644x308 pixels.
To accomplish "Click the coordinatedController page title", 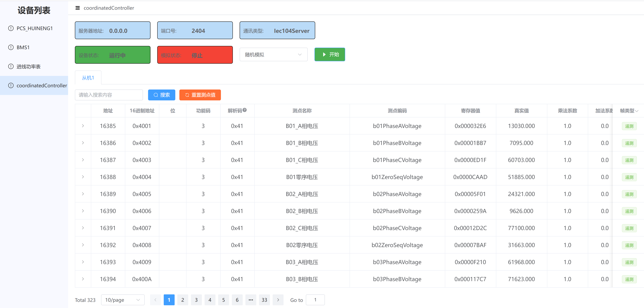I will click(x=109, y=8).
